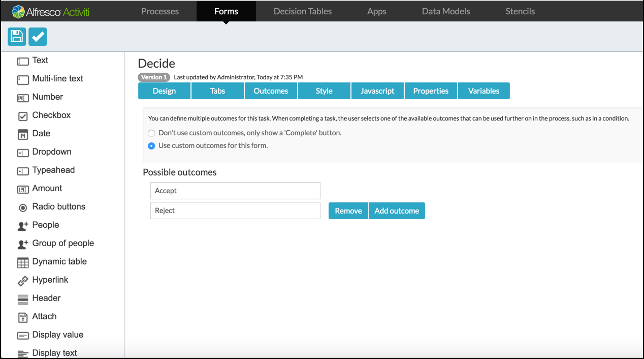Pick the Dropdown field in the palette
This screenshot has height=359, width=644.
tap(51, 152)
